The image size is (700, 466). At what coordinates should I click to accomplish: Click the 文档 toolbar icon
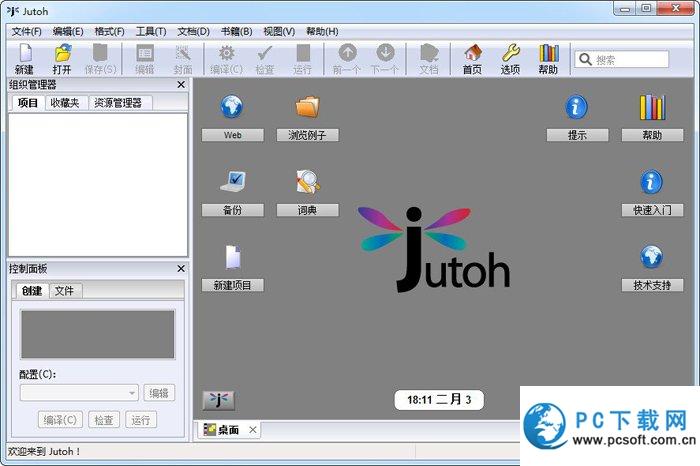429,54
